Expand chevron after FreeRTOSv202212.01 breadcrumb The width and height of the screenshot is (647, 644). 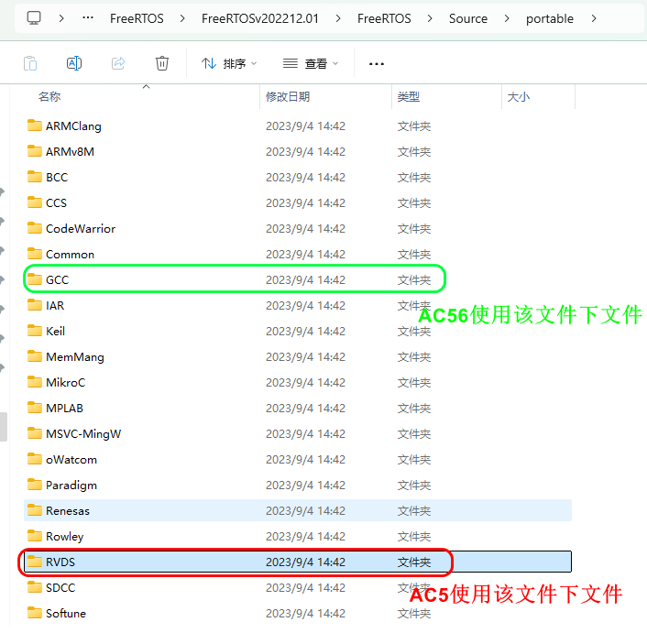coord(338,18)
